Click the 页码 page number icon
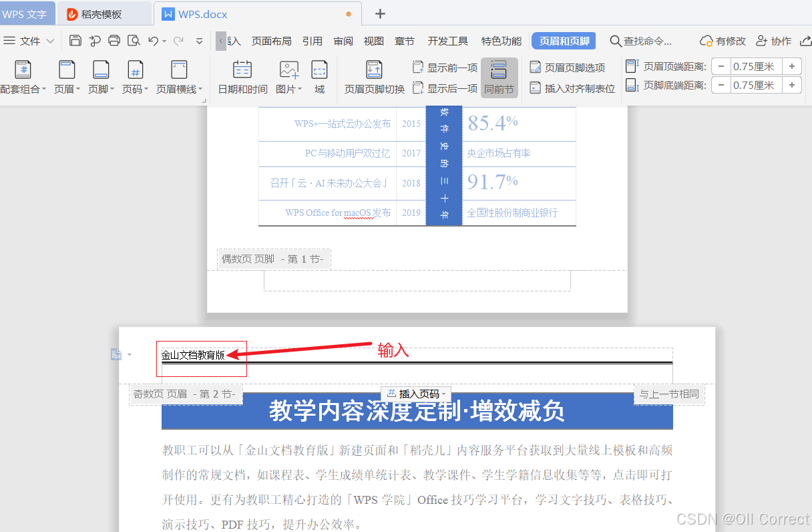Image resolution: width=812 pixels, height=532 pixels. (136, 70)
